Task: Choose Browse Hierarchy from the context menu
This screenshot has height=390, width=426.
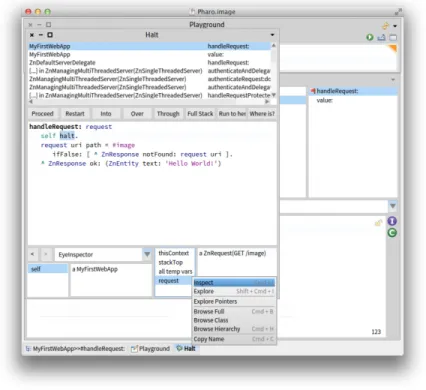Action: (x=234, y=329)
